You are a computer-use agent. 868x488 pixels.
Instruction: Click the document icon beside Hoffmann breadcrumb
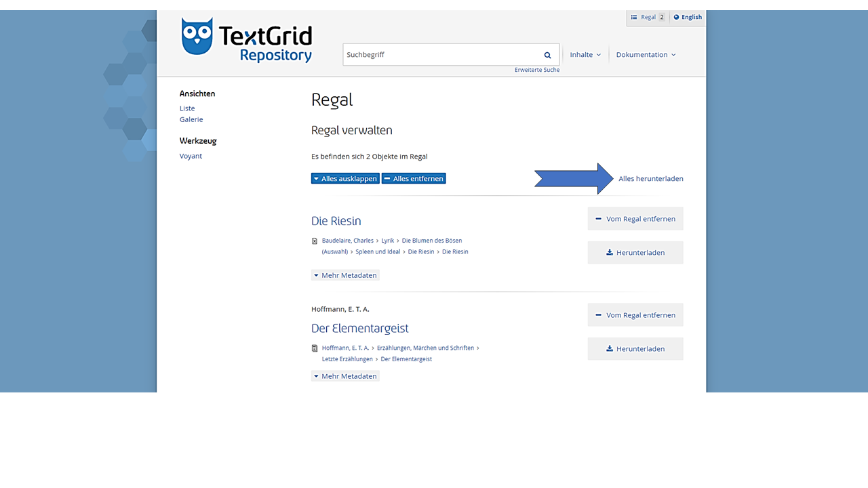[x=315, y=348]
